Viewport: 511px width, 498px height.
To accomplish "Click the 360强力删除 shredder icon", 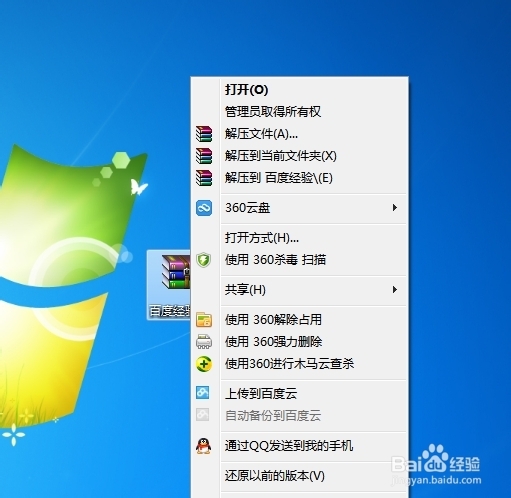I will coord(204,341).
